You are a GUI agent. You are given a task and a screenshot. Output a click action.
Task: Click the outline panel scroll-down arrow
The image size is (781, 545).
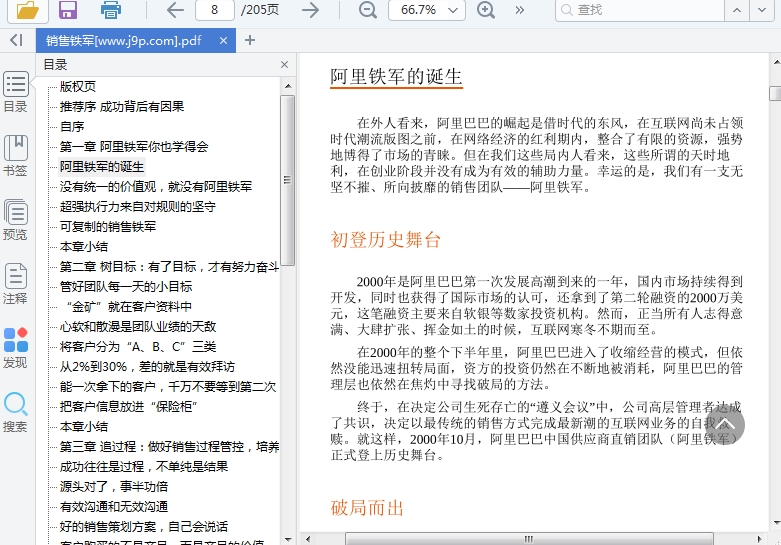[x=288, y=539]
